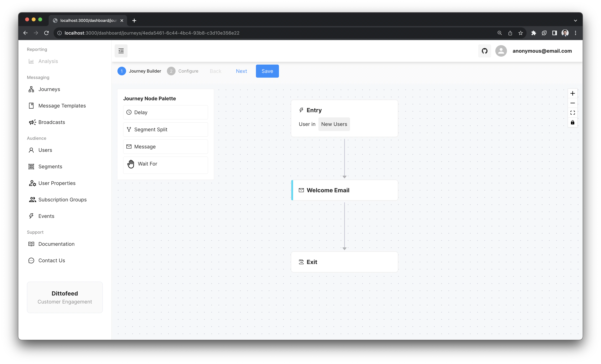Open the Chrome three-dot menu

(575, 33)
